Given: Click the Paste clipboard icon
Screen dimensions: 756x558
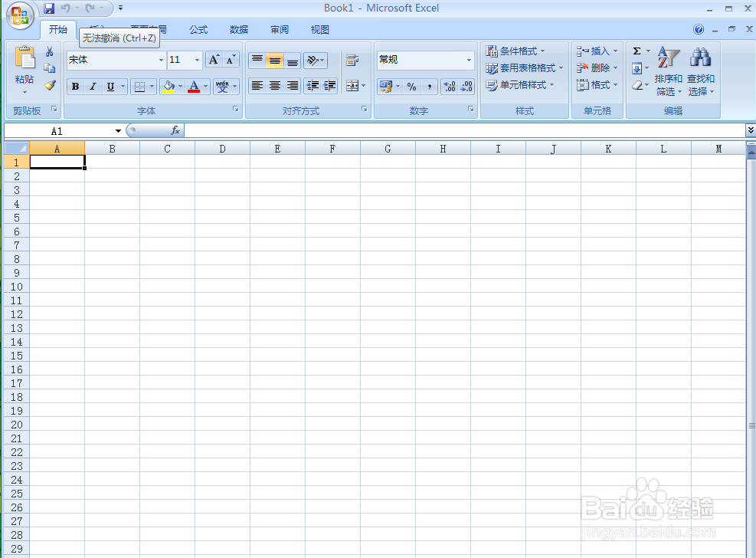Looking at the screenshot, I should click(x=25, y=58).
